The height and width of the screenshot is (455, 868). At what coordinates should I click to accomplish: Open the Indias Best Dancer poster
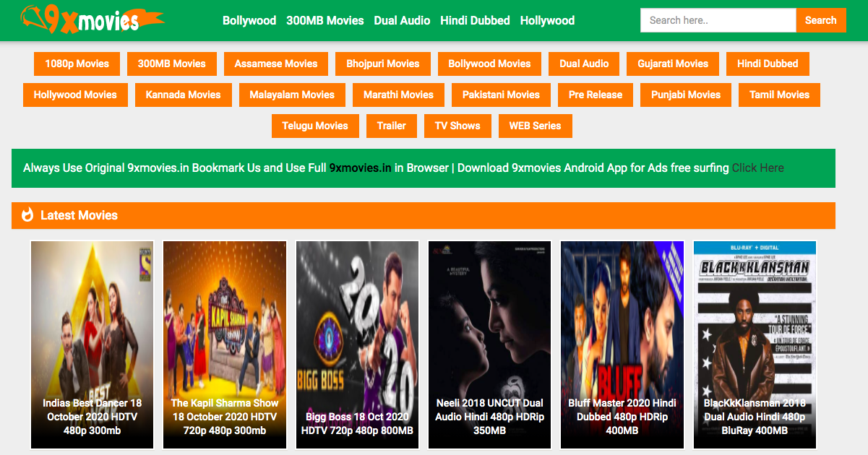[92, 344]
